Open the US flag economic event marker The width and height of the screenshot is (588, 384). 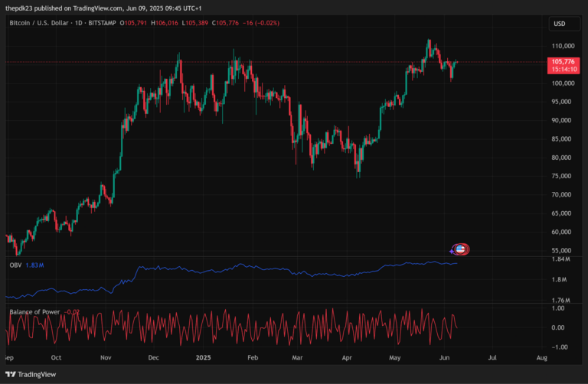[461, 249]
